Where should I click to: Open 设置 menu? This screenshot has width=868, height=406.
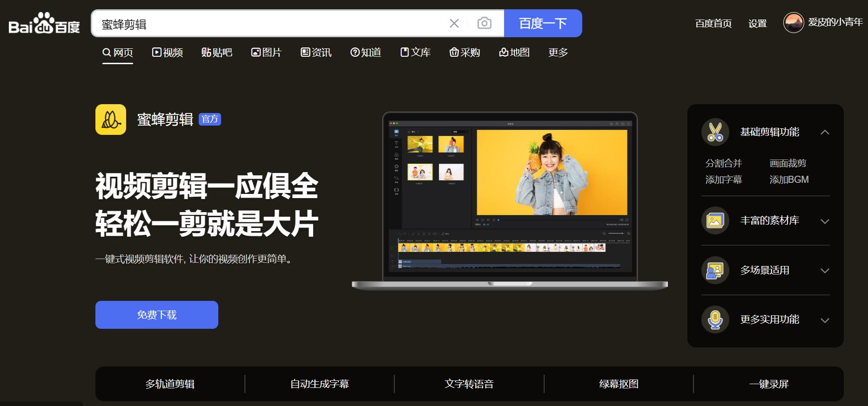coord(757,23)
